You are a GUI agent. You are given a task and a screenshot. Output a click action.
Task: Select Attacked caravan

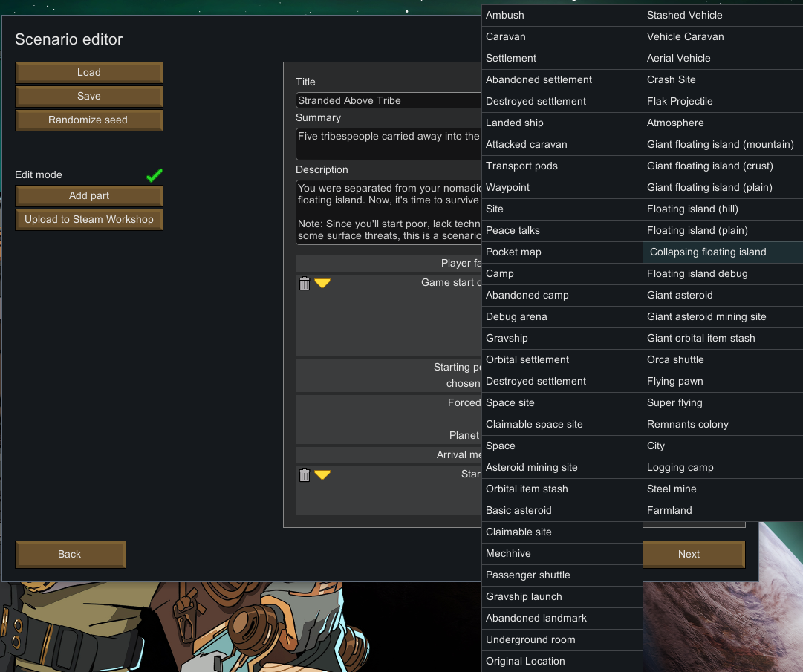(x=562, y=144)
